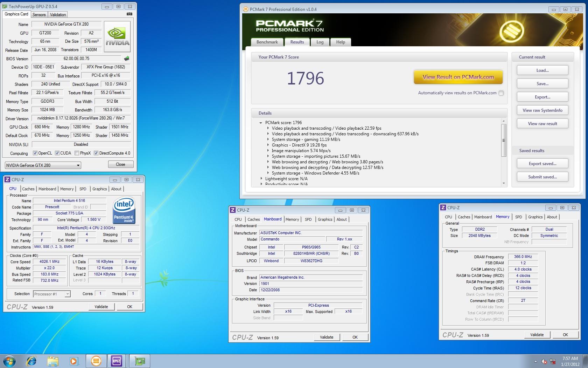This screenshot has height=368, width=588.
Task: Click the GPU-Z taskbar icon
Action: tap(140, 361)
